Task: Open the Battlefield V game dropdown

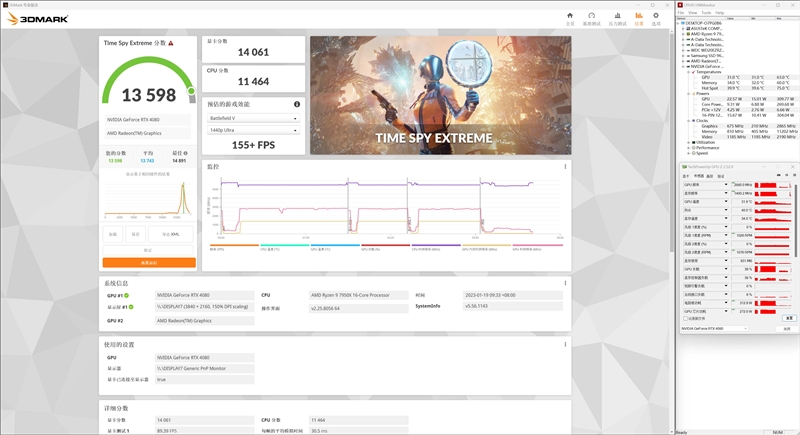Action: point(253,118)
